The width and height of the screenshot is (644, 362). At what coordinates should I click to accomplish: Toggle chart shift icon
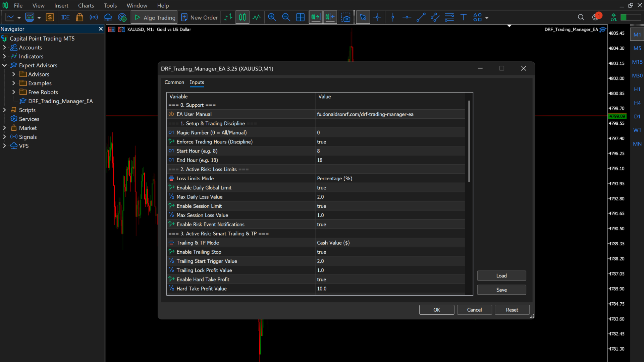[x=330, y=17]
